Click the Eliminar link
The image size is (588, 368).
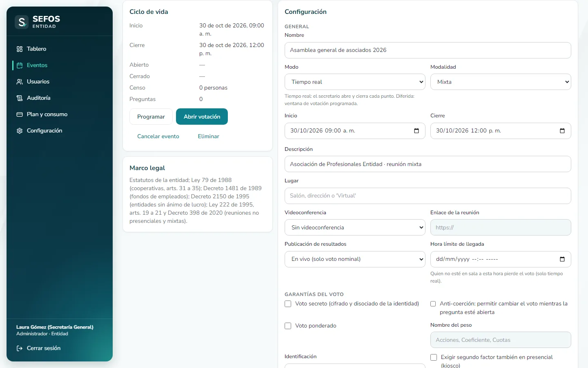pos(209,136)
